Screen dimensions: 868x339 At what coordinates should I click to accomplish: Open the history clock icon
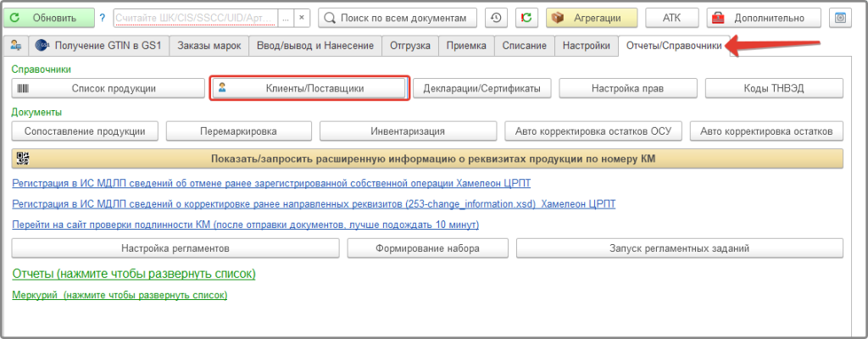pos(496,18)
